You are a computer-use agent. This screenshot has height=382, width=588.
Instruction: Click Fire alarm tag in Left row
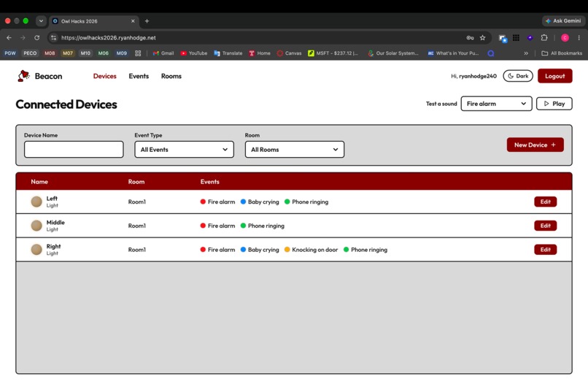pyautogui.click(x=217, y=202)
